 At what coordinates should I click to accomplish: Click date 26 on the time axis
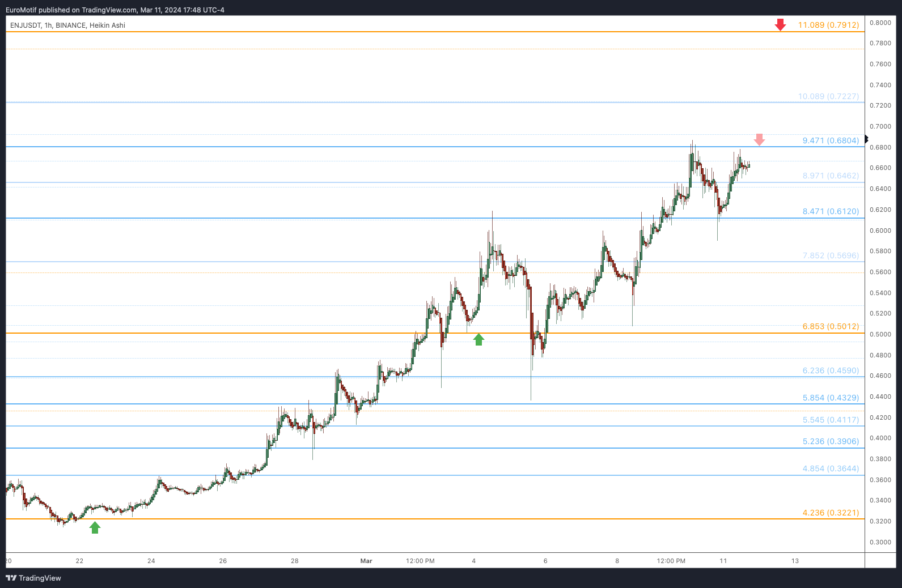223,561
